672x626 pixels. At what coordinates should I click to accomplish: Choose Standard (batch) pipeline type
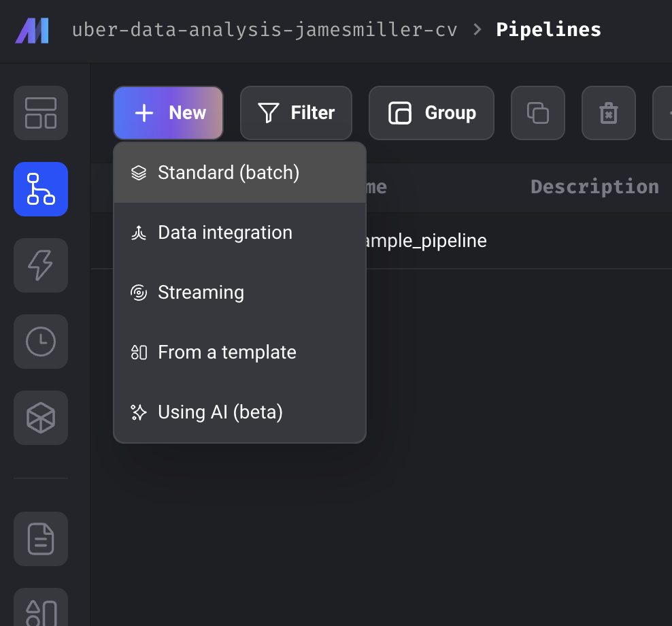click(x=229, y=173)
